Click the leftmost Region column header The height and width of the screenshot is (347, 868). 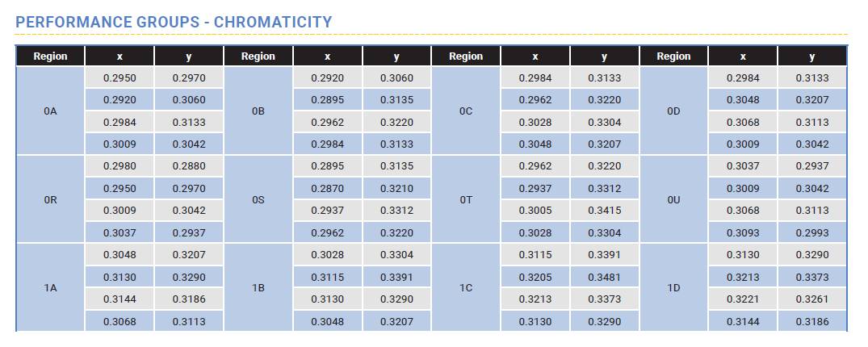tap(50, 56)
